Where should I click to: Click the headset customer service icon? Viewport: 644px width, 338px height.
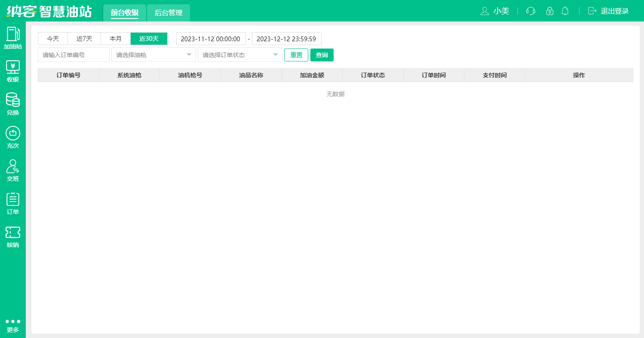coord(530,11)
